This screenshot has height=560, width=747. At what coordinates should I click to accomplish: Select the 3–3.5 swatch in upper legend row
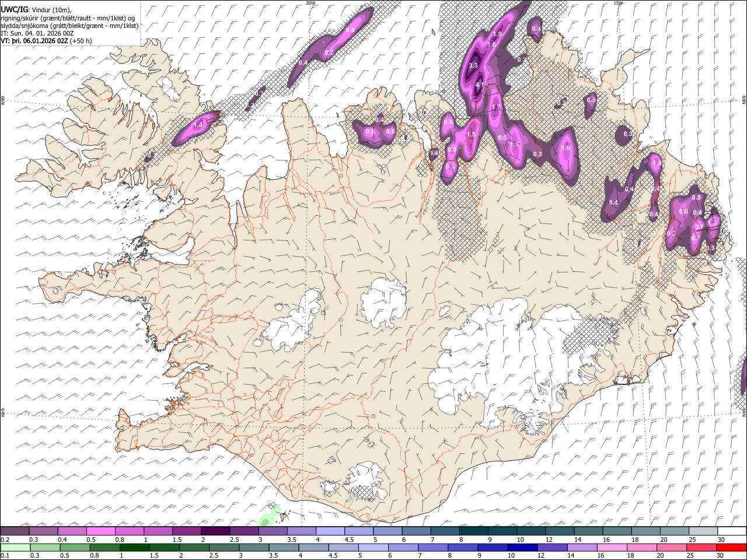[x=273, y=531]
